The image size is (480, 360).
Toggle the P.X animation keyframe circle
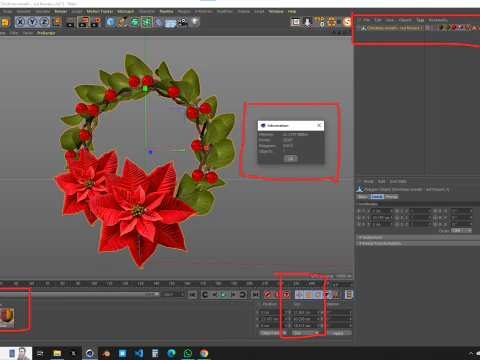359,211
